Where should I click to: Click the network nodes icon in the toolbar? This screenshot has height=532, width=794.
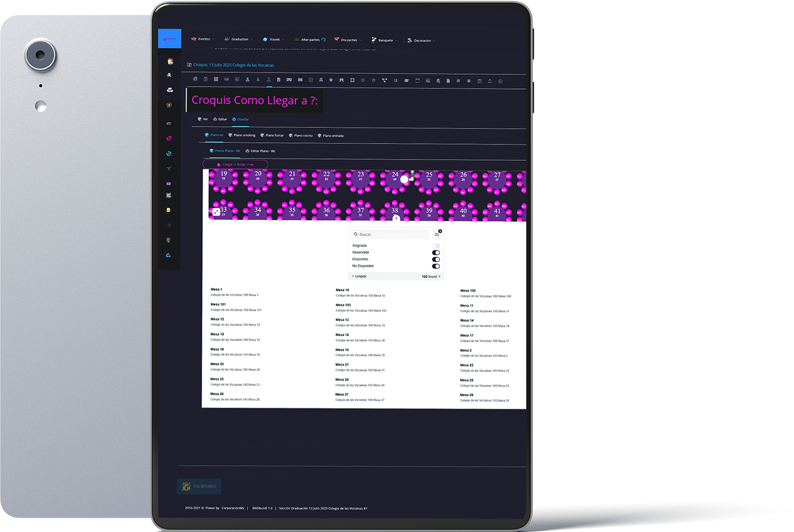[384, 80]
